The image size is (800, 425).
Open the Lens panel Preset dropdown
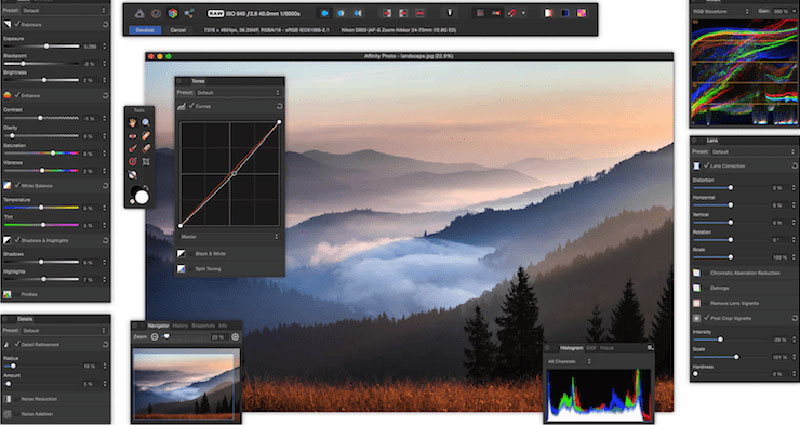pyautogui.click(x=753, y=152)
